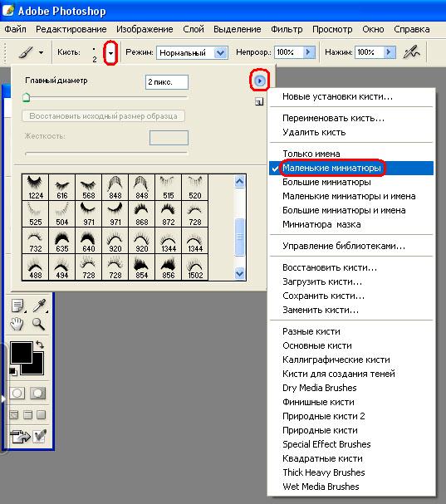Open the Справка menu
The width and height of the screenshot is (446, 504).
[412, 29]
